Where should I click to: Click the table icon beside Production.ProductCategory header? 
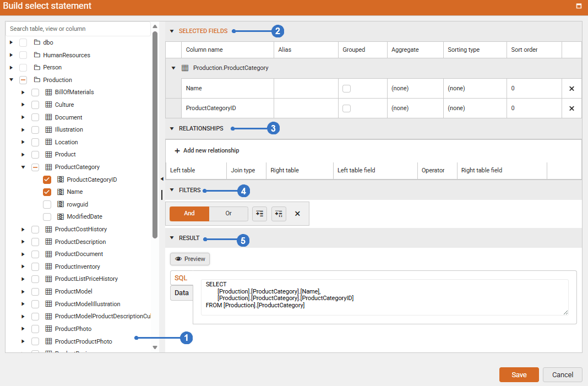click(x=184, y=68)
